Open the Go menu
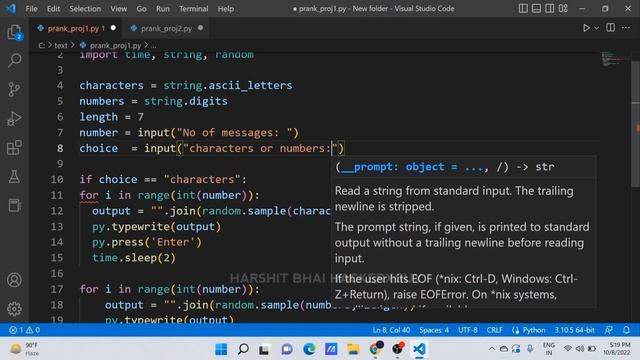This screenshot has height=360, width=640. (141, 9)
